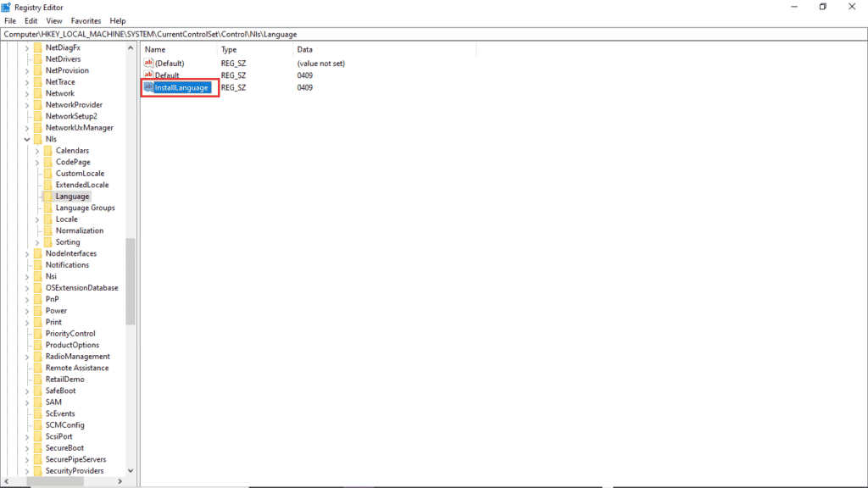Viewport: 868px width, 488px height.
Task: Click the SAM folder icon
Action: [x=37, y=402]
